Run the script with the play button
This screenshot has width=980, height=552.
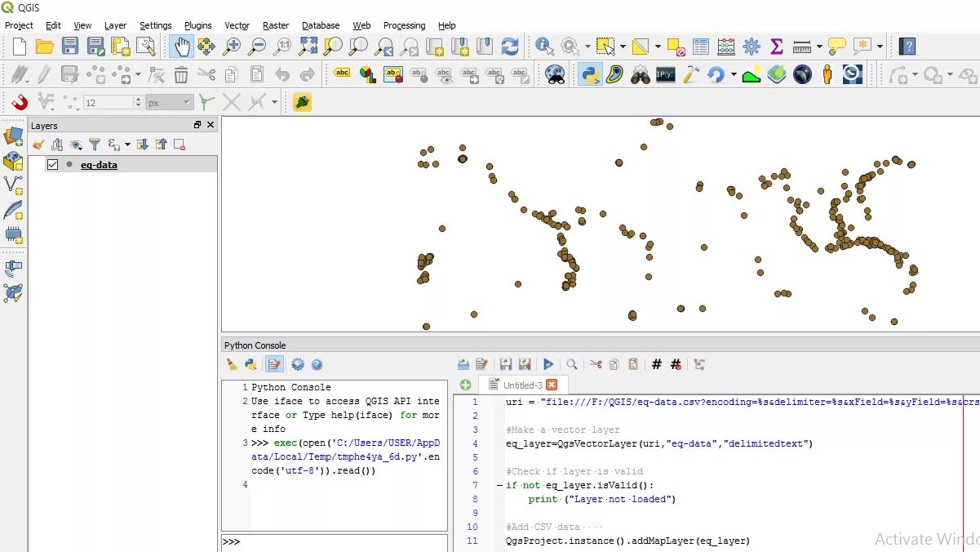pos(548,365)
